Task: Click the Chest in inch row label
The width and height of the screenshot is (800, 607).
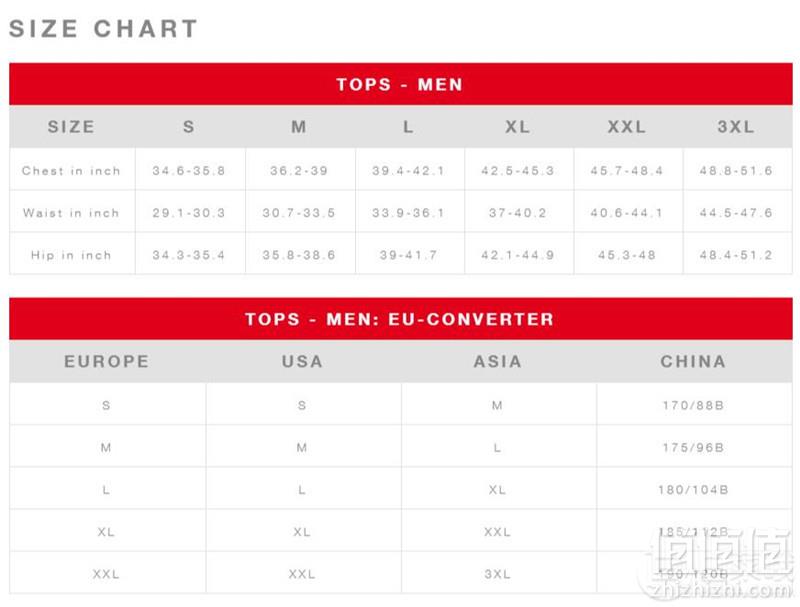Action: [x=71, y=170]
